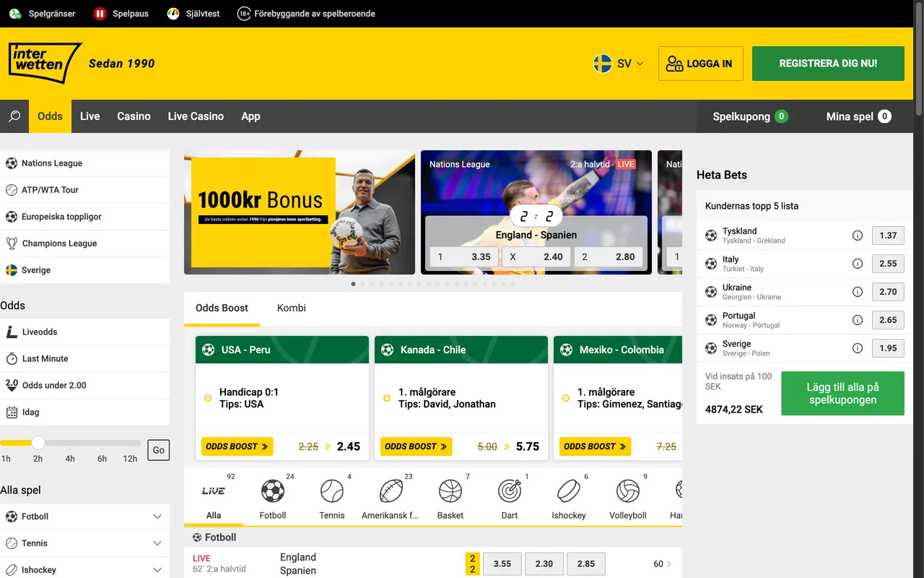Click ODDS BOOST for Mexiko - Colombia
The width and height of the screenshot is (924, 578).
tap(595, 447)
